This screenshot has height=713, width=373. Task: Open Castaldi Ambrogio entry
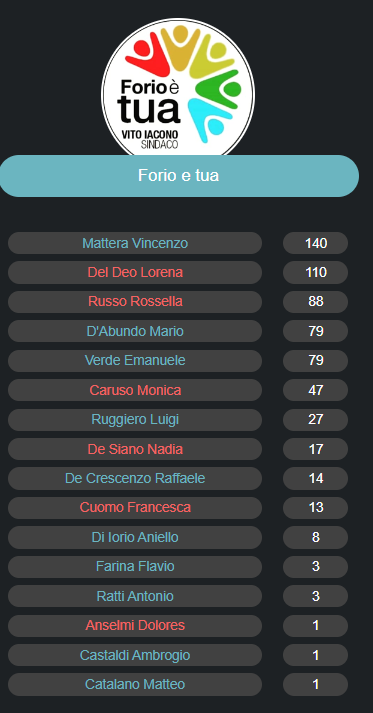click(135, 655)
